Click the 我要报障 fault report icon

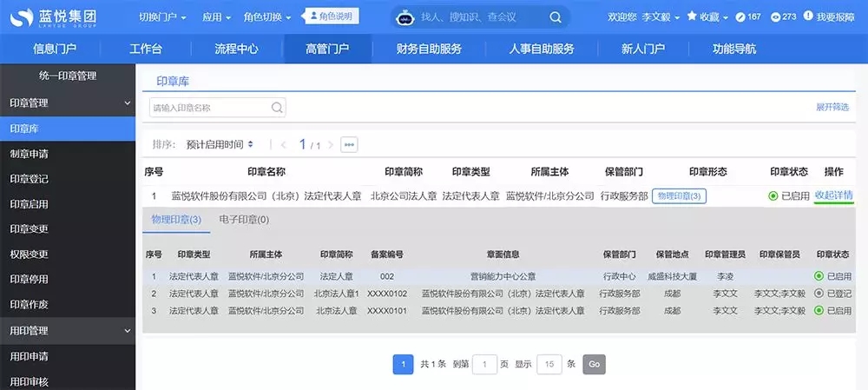point(809,17)
